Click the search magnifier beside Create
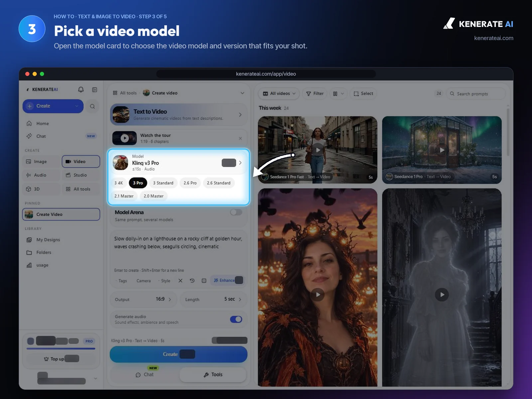The height and width of the screenshot is (399, 532). pos(92,106)
